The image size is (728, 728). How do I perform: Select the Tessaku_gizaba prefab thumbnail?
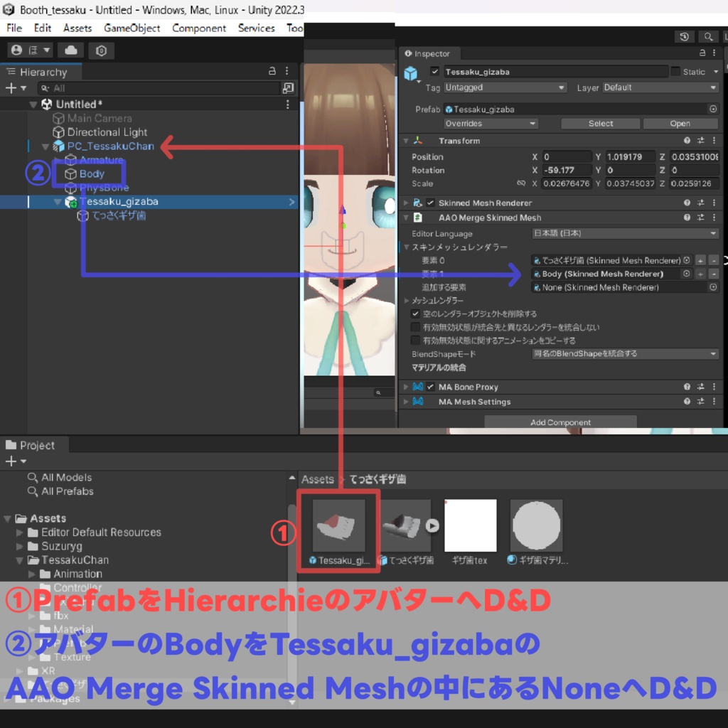click(x=339, y=525)
